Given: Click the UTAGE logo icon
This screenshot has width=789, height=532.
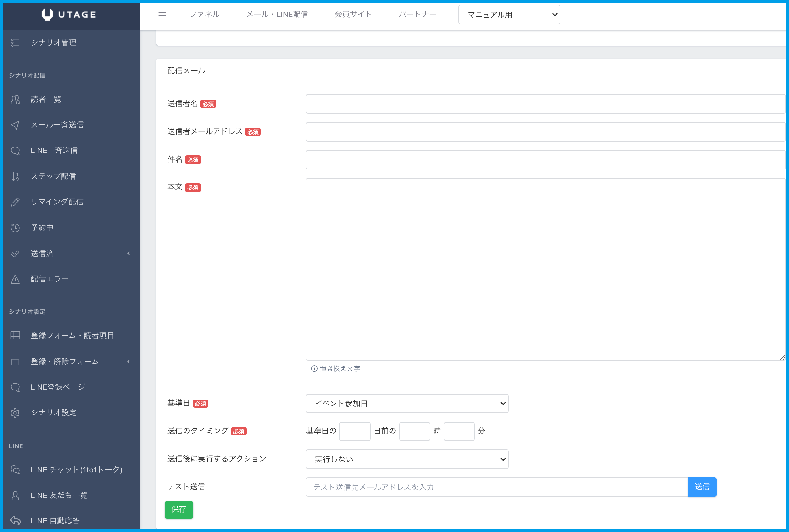Looking at the screenshot, I should 47,14.
